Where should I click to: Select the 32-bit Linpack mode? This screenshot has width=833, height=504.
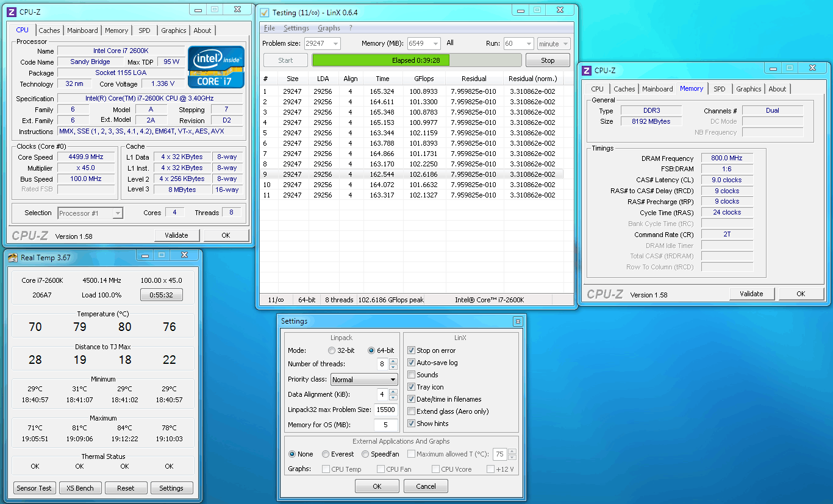tap(332, 350)
